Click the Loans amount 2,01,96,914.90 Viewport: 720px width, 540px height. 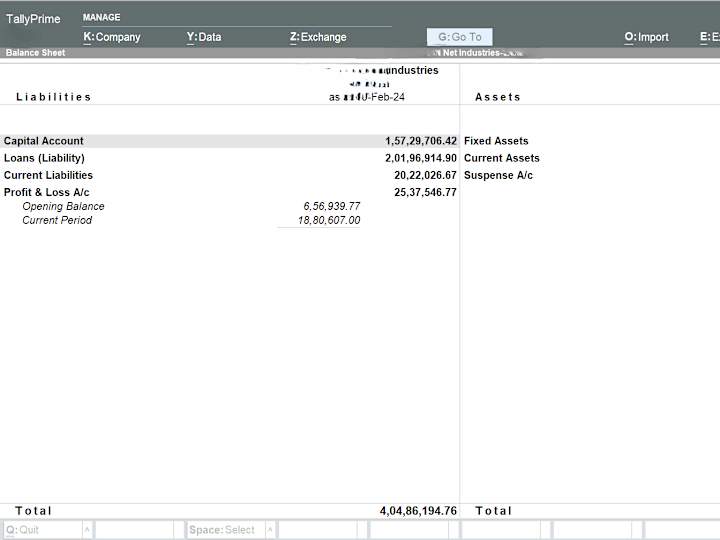tap(421, 158)
